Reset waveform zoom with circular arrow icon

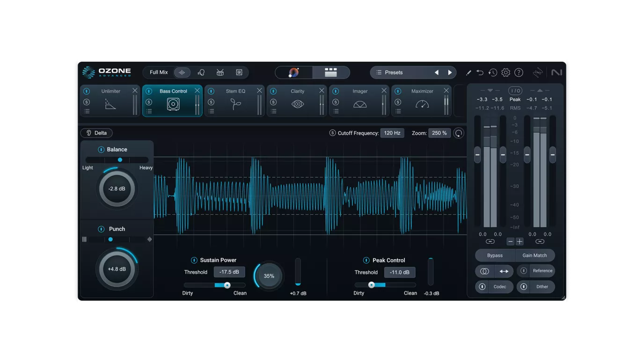click(x=459, y=133)
